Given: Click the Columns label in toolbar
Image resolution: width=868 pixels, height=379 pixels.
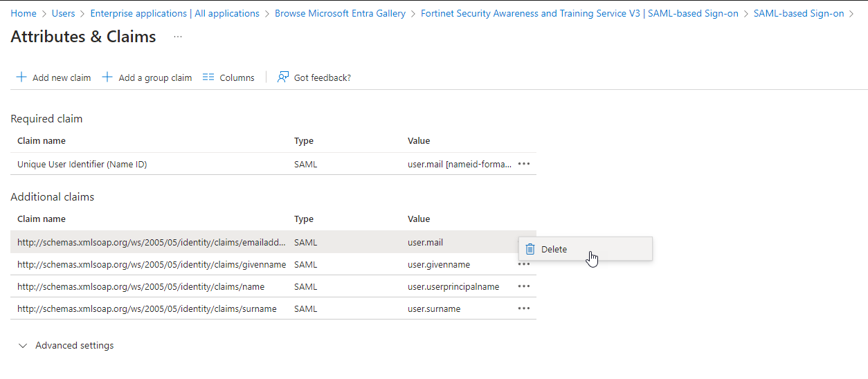Looking at the screenshot, I should [x=237, y=77].
